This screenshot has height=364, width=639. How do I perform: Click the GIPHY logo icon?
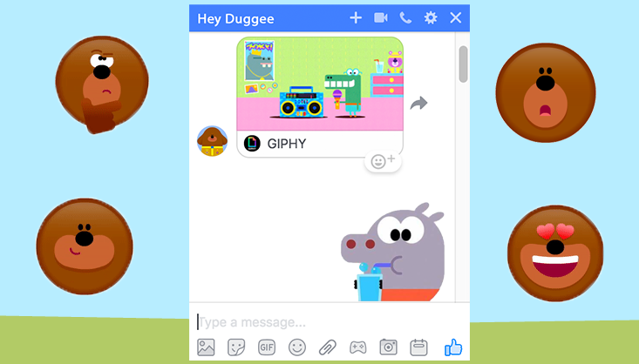[x=252, y=144]
